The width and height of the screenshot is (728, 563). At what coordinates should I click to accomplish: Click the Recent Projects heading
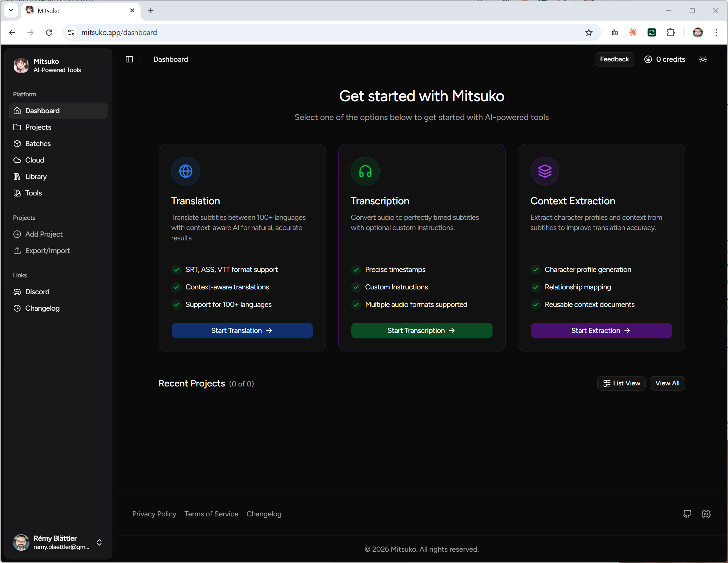pyautogui.click(x=192, y=383)
